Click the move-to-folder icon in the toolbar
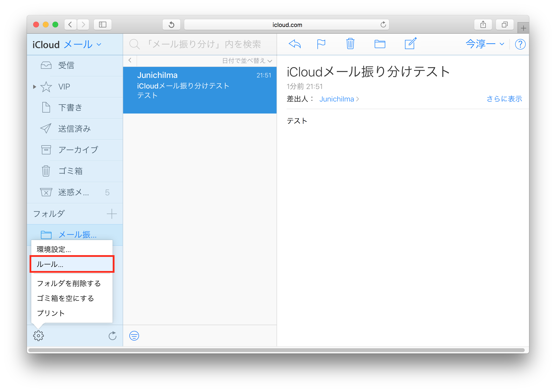Image resolution: width=556 pixels, height=392 pixels. click(x=380, y=44)
